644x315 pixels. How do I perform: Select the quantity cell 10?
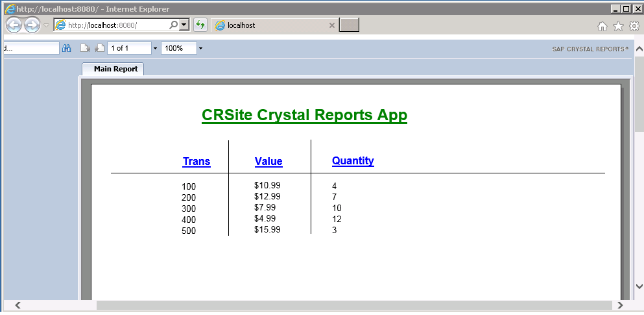(x=337, y=208)
